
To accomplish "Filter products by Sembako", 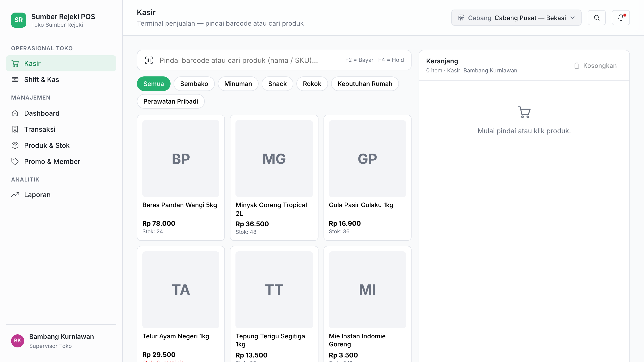I will point(194,84).
